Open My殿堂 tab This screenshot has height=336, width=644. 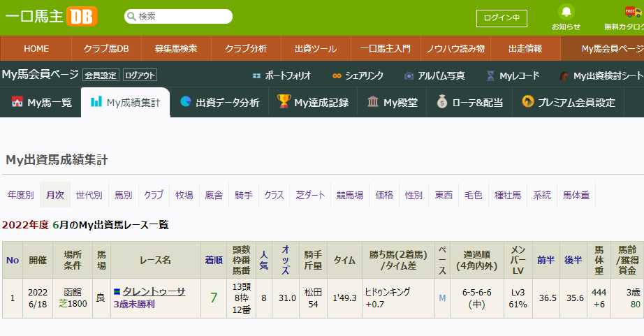tap(392, 102)
